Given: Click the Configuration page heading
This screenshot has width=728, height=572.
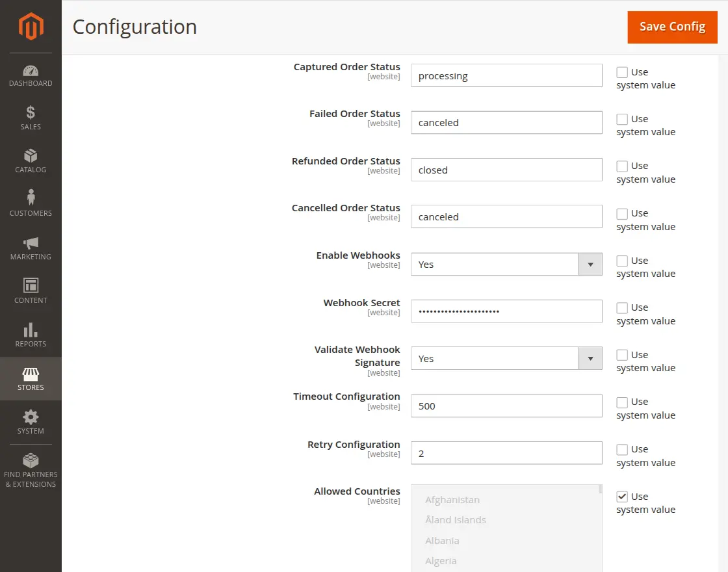Looking at the screenshot, I should coord(135,27).
